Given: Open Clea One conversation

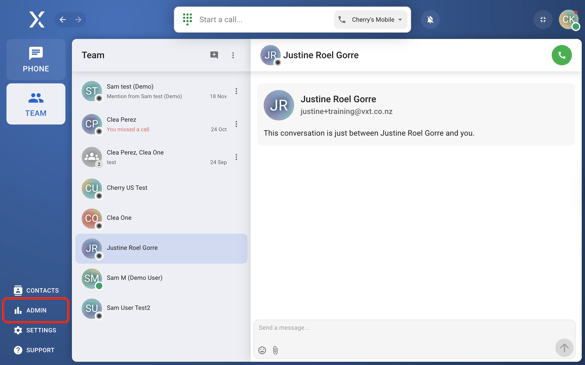Looking at the screenshot, I should [x=161, y=218].
